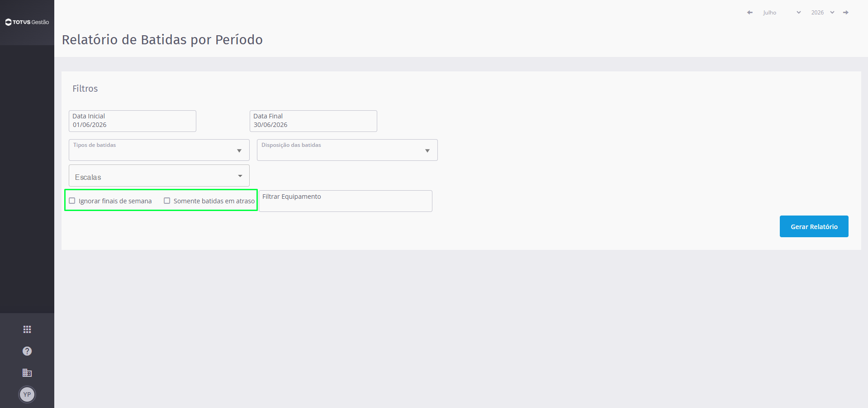
Task: Open the company building icon
Action: pyautogui.click(x=27, y=373)
